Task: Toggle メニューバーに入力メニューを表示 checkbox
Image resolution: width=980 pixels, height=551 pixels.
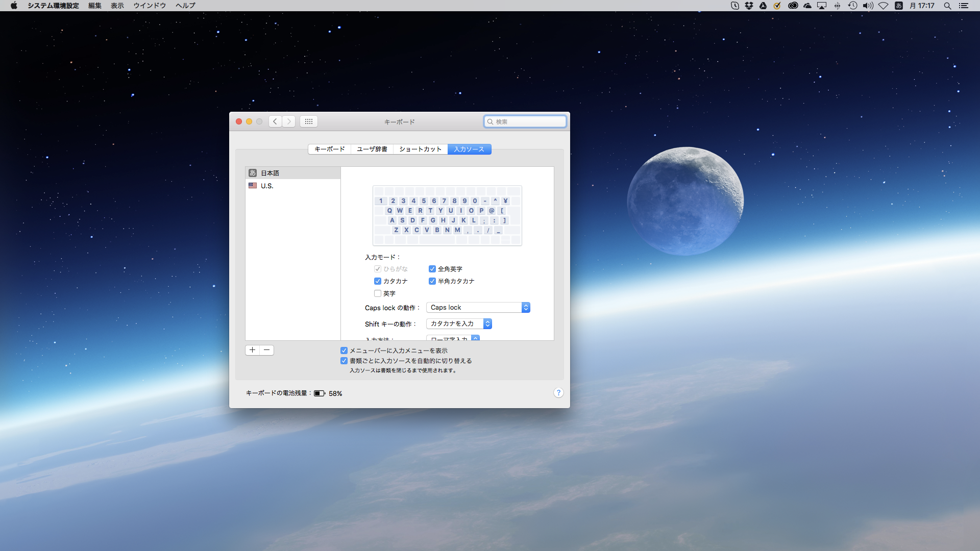Action: tap(344, 350)
